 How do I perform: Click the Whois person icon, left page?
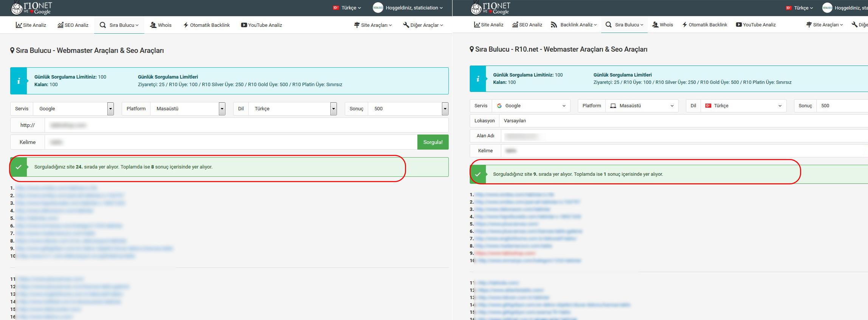tap(153, 25)
